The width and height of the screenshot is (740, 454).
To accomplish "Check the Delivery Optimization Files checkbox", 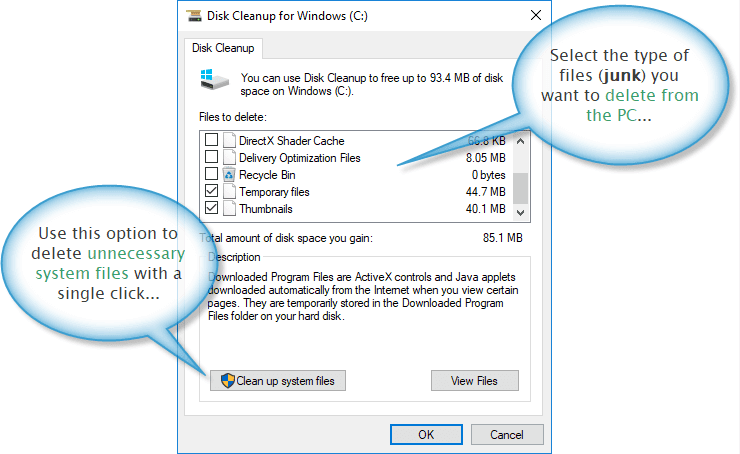I will point(211,157).
